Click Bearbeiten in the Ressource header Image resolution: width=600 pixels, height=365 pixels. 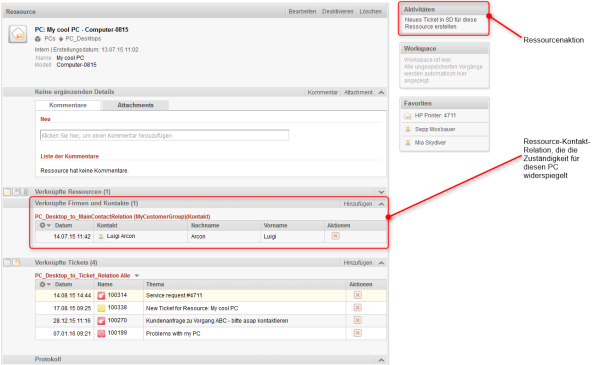[x=302, y=11]
